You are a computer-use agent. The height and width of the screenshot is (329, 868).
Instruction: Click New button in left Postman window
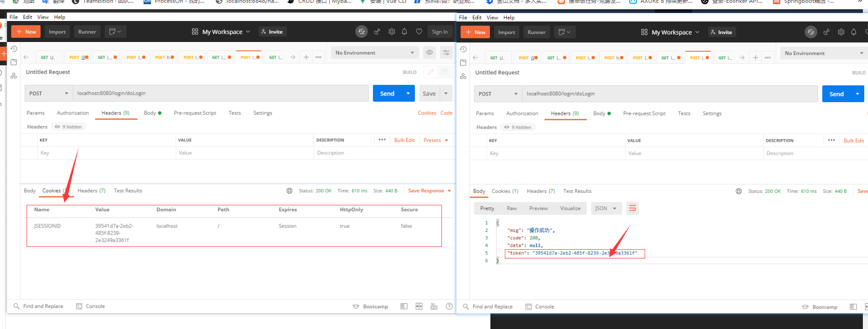[26, 32]
